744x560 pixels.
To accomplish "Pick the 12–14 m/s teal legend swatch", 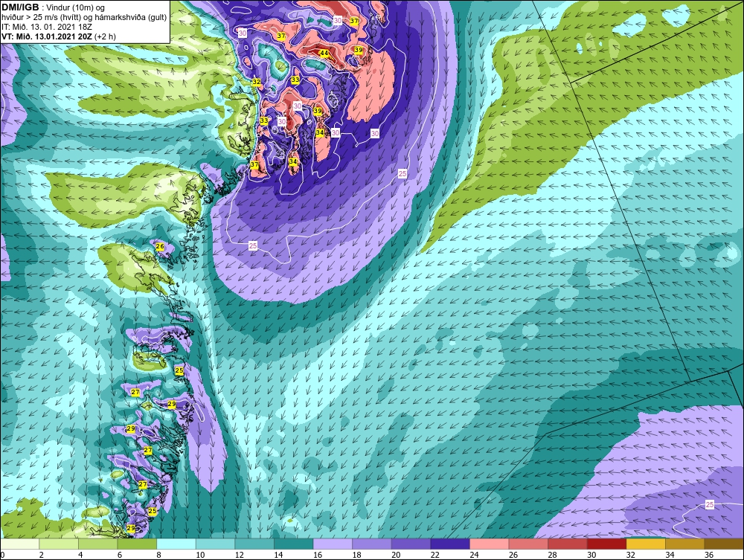I will (254, 544).
